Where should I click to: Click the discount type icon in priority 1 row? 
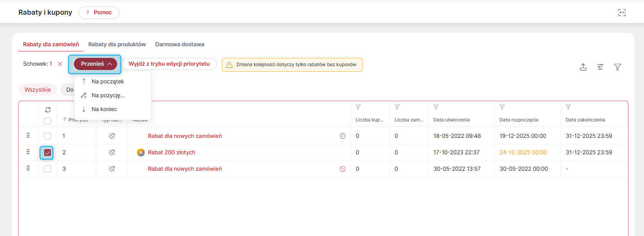point(112,136)
